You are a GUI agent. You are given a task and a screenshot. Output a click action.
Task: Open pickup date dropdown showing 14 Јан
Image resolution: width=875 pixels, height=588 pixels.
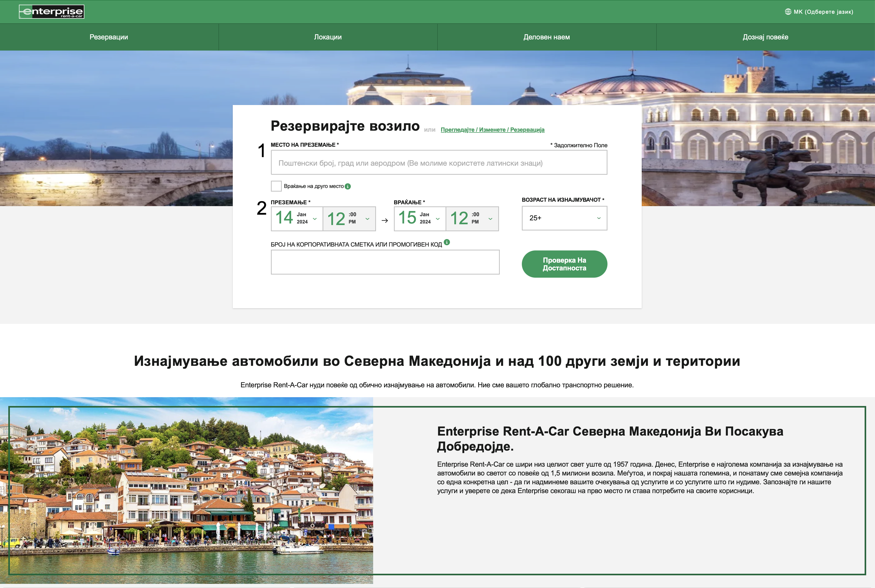[296, 219]
